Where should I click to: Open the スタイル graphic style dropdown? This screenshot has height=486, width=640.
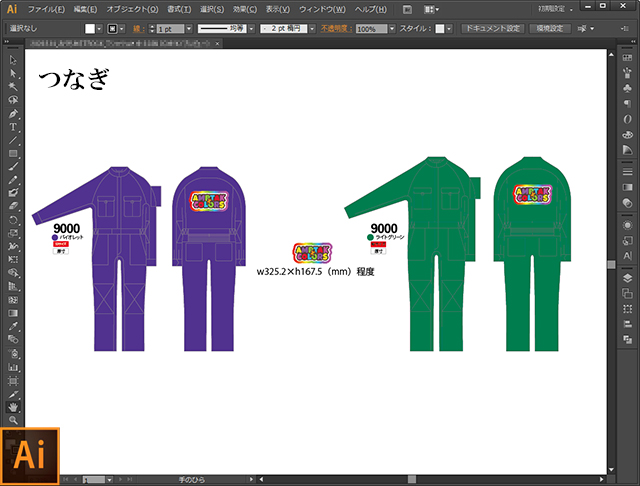pyautogui.click(x=449, y=29)
